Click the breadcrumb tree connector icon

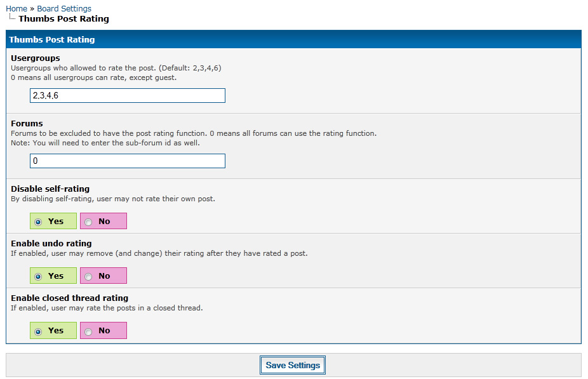click(12, 18)
